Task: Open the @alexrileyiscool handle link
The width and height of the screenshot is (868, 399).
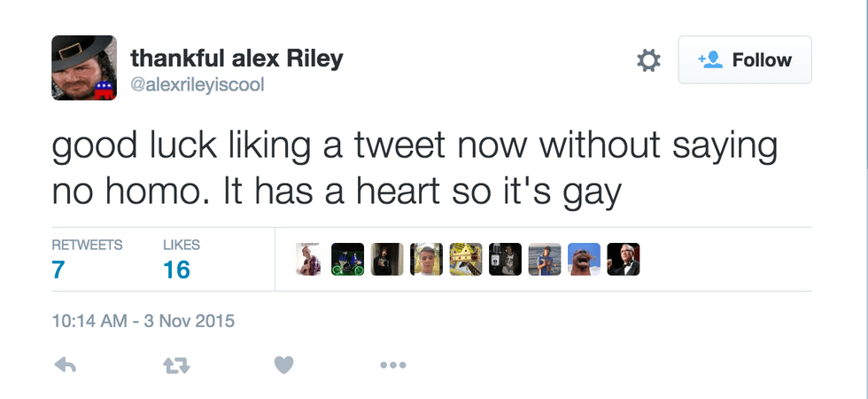Action: 198,84
